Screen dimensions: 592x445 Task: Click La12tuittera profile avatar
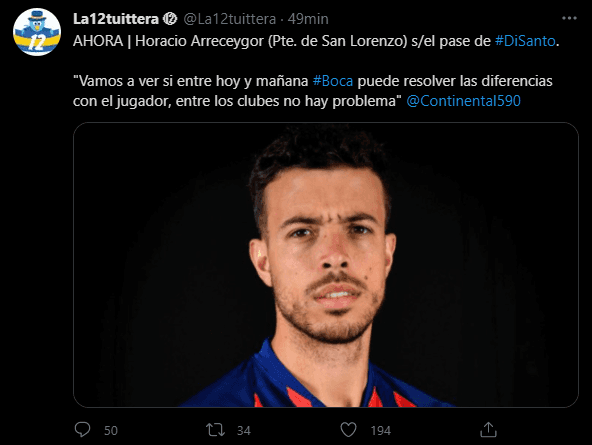click(x=37, y=32)
